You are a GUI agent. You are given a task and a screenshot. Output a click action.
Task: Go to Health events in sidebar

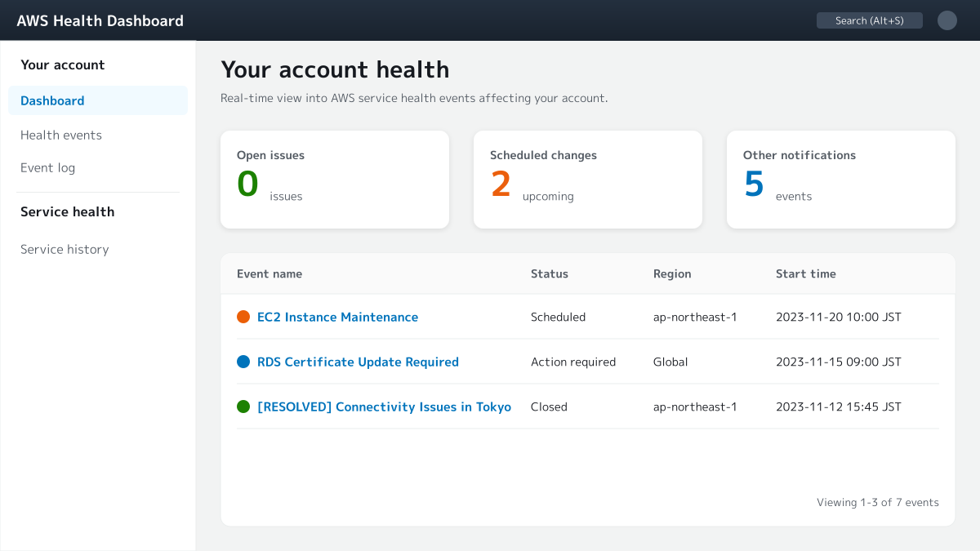61,135
